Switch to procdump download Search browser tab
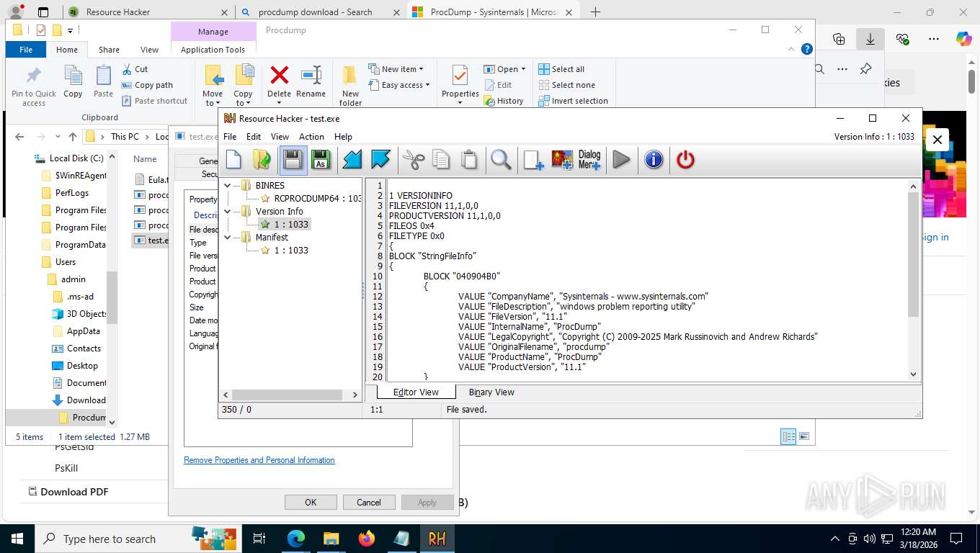 click(322, 12)
